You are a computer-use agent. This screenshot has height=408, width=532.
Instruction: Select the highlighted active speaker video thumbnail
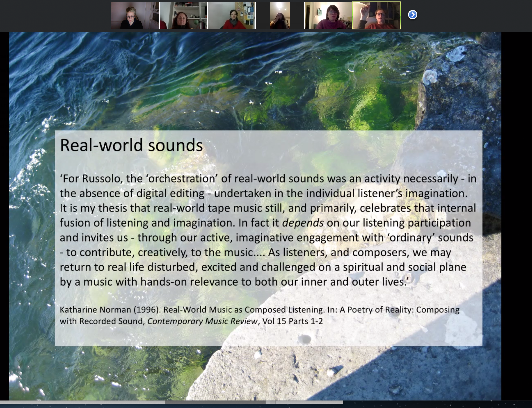376,15
